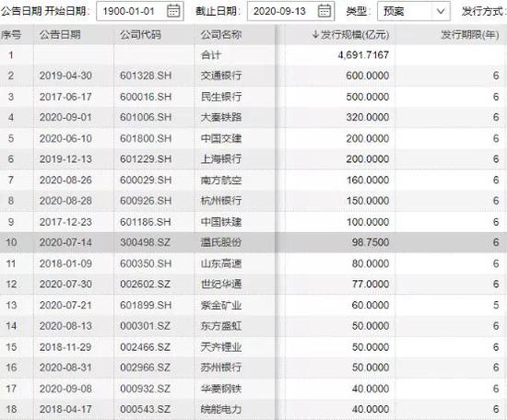Open the start date calendar picker icon
Screen dimensions: 507x420
tap(173, 11)
